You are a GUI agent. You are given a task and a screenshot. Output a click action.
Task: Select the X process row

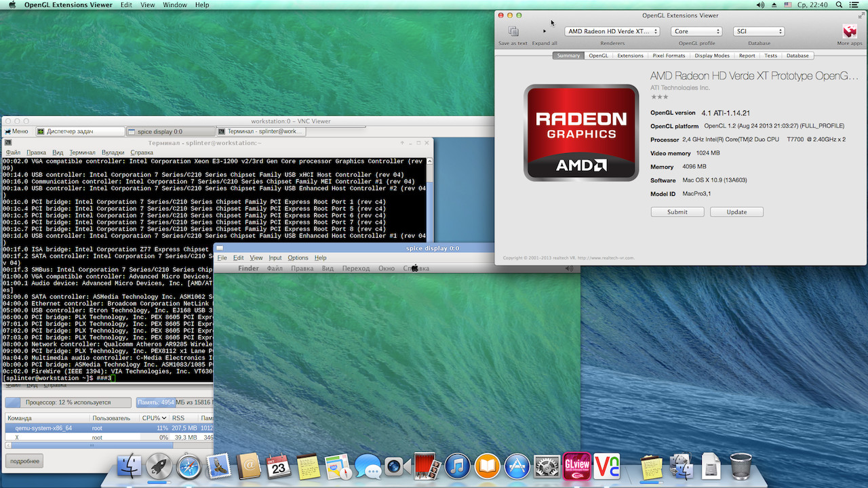pos(109,438)
